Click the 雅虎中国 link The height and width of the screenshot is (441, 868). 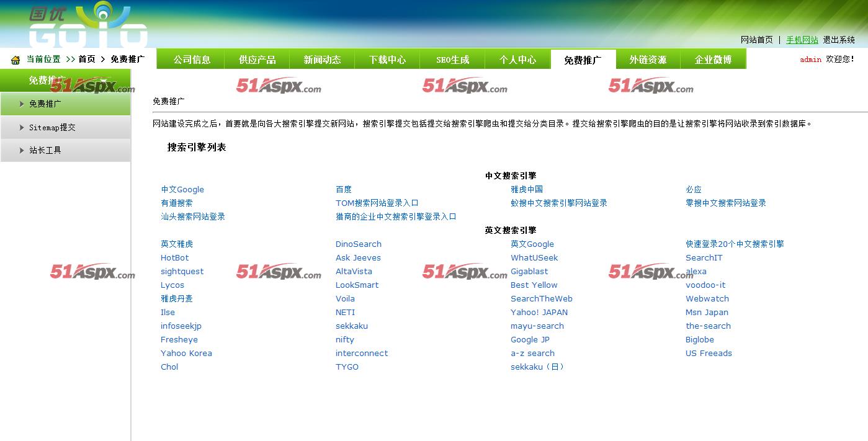pyautogui.click(x=527, y=190)
